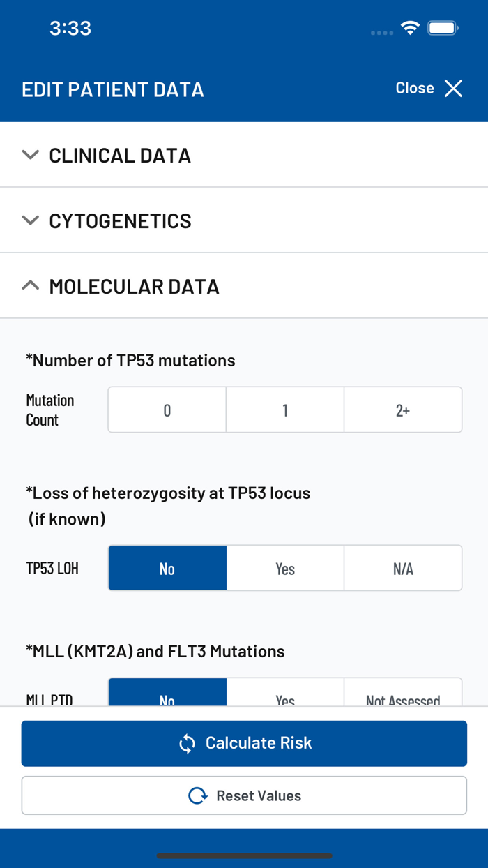Image resolution: width=488 pixels, height=868 pixels.
Task: Tap the Wi-Fi status icon
Action: [x=410, y=27]
